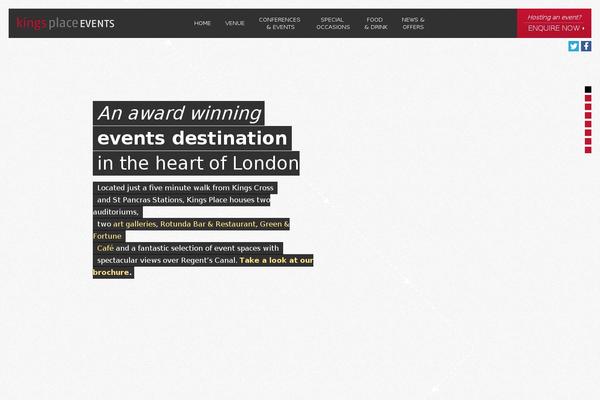Image resolution: width=600 pixels, height=400 pixels.
Task: Click the Kings Place Events logo
Action: point(65,23)
